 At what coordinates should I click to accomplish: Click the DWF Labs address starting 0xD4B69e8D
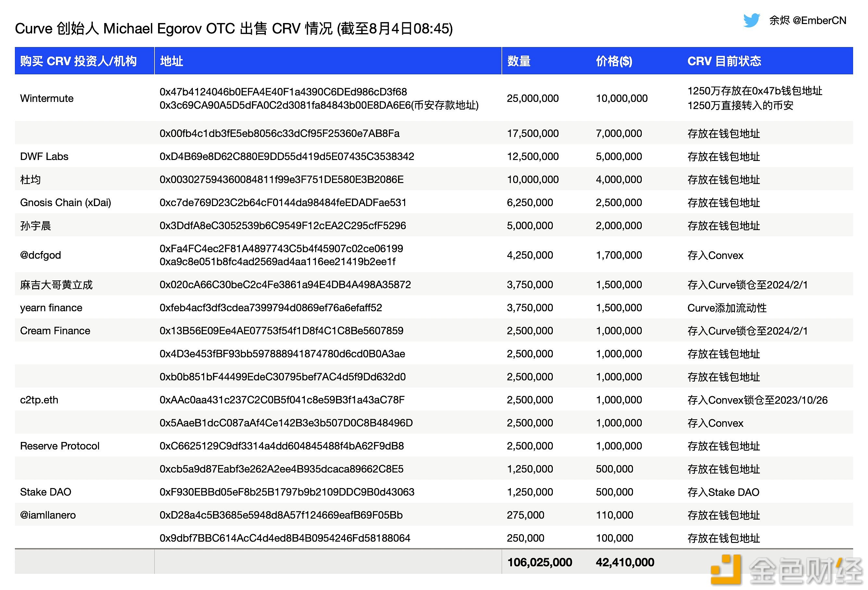point(287,156)
